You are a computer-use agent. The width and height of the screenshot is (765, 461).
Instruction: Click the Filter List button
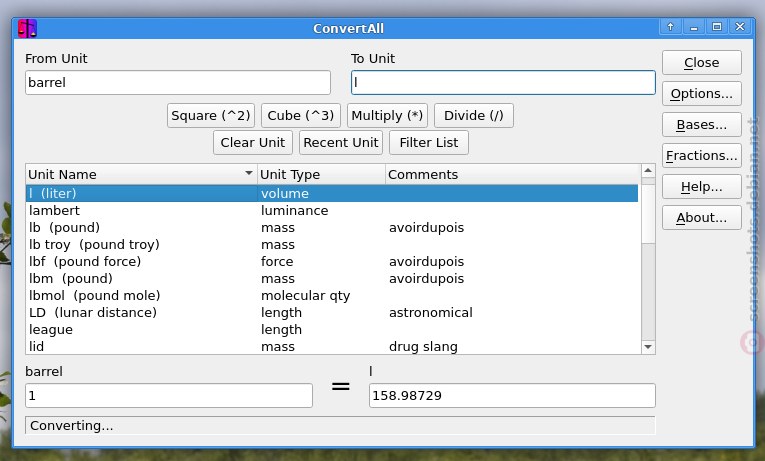click(x=429, y=142)
